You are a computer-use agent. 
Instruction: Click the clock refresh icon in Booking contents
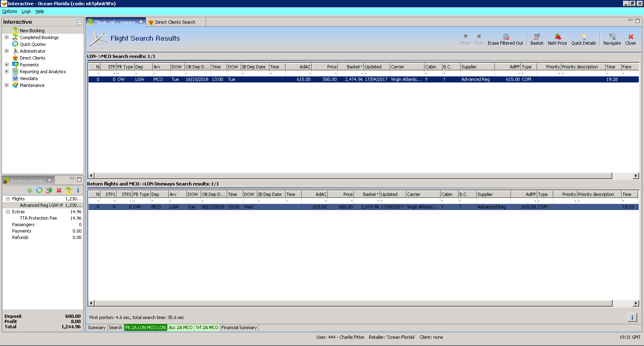[x=39, y=190]
